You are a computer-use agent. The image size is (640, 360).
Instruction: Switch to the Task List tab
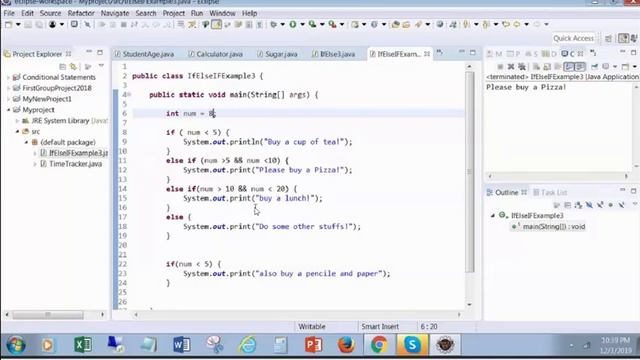pyautogui.click(x=550, y=192)
